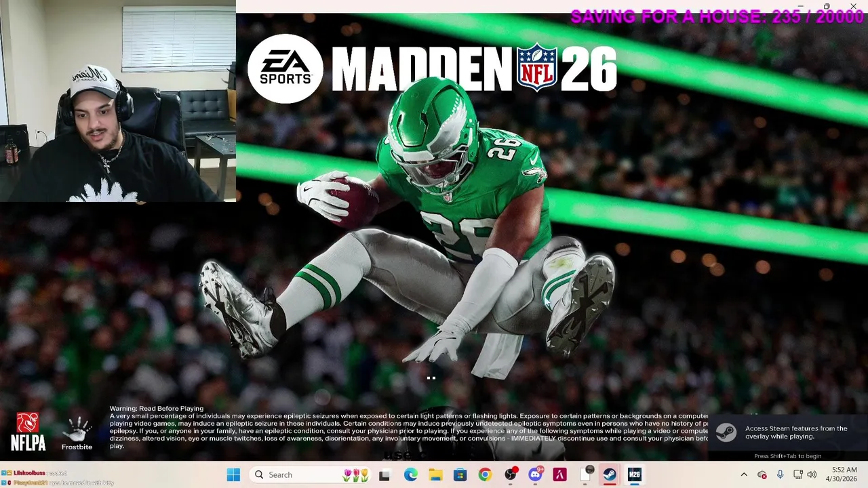Click the NFLPA logo
Viewport: 868px width, 488px height.
tap(28, 432)
